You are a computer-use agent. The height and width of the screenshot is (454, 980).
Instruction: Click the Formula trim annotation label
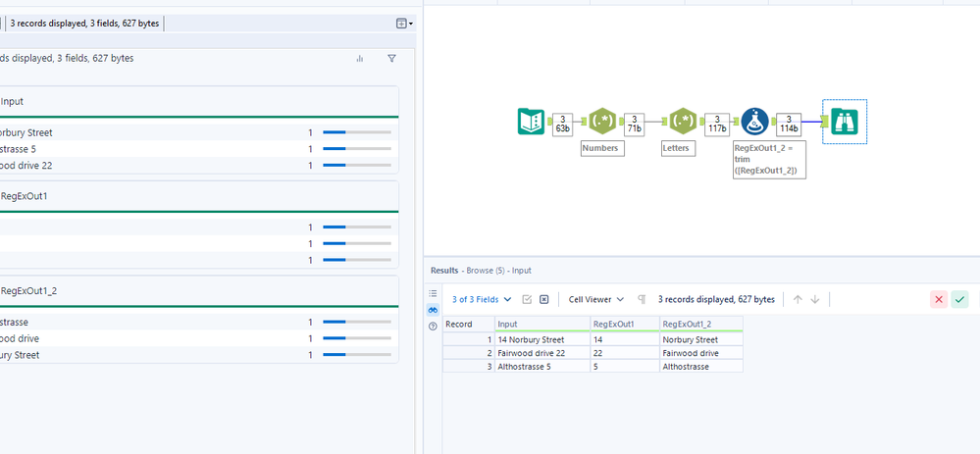[x=769, y=160]
